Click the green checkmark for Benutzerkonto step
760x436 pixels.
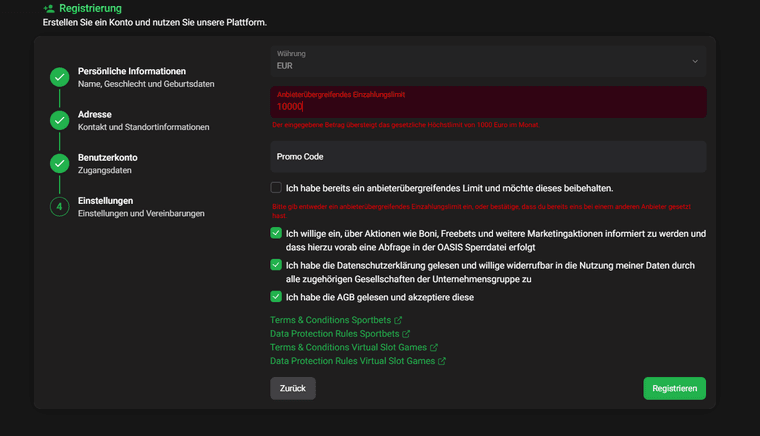coord(59,164)
